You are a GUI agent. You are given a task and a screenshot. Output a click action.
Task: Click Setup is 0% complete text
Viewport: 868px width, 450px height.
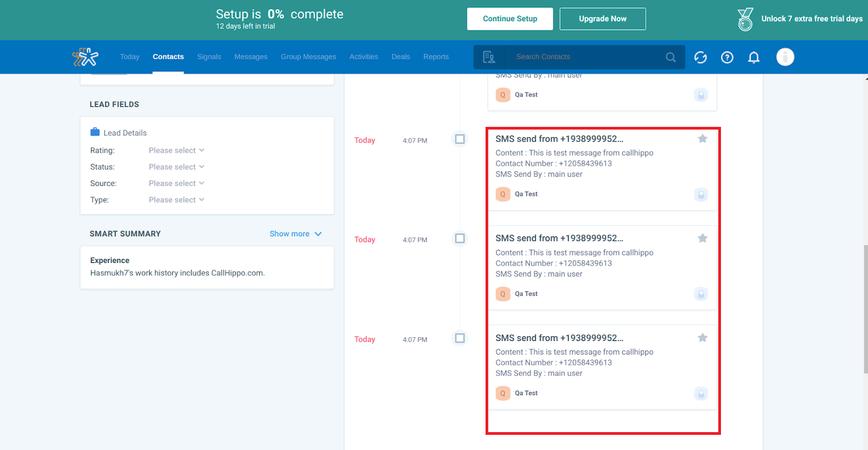[x=279, y=14]
